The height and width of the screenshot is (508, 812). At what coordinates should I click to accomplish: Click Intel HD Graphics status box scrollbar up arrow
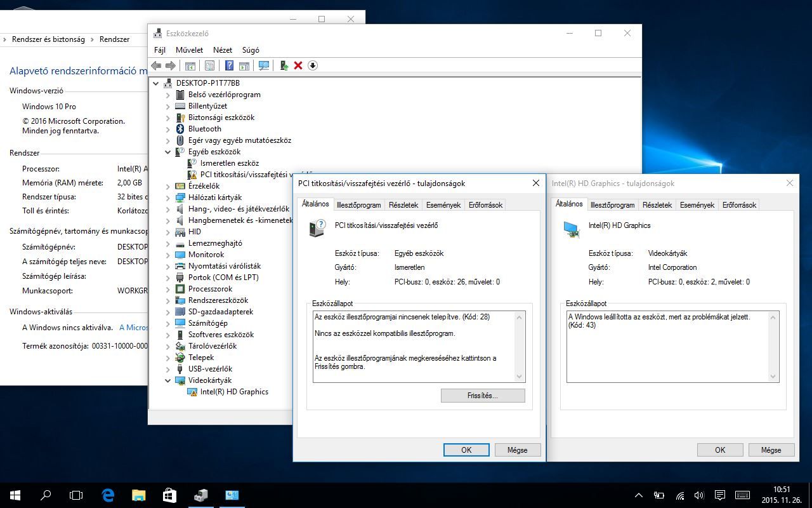tap(773, 317)
